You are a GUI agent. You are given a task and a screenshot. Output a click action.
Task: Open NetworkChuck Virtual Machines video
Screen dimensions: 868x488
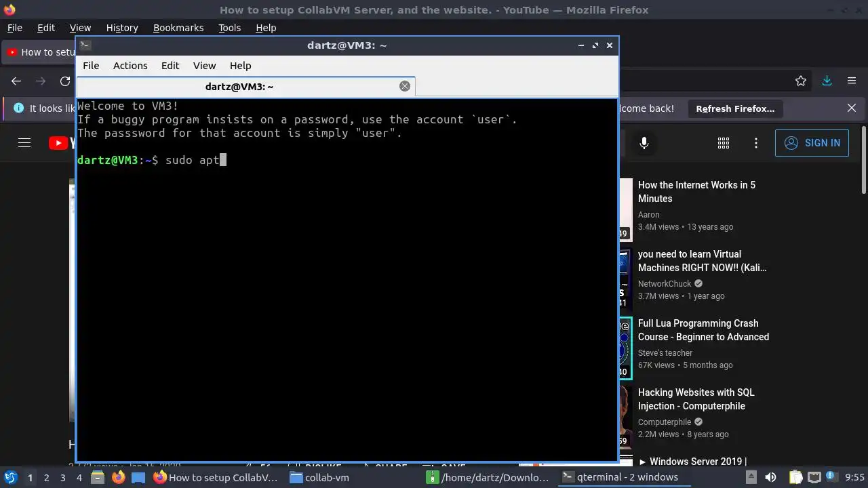(702, 261)
